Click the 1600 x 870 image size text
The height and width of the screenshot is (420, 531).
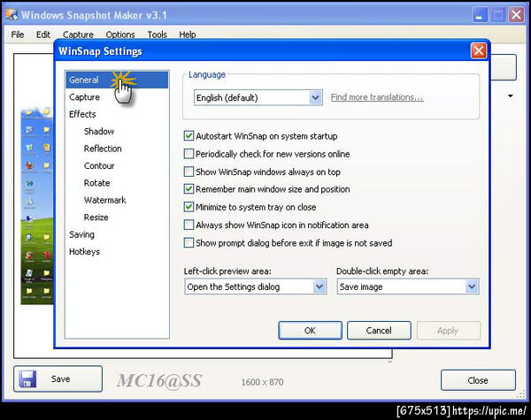[262, 382]
